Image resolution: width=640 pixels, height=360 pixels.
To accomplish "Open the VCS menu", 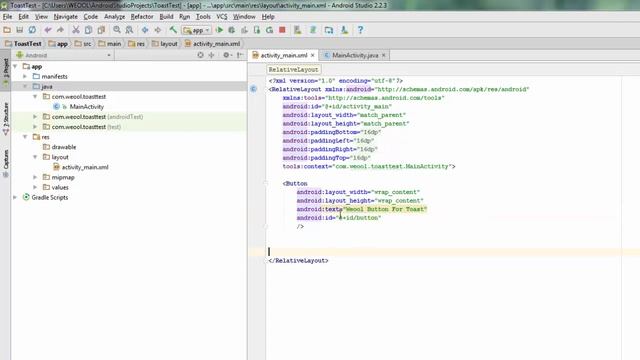I will (222, 17).
